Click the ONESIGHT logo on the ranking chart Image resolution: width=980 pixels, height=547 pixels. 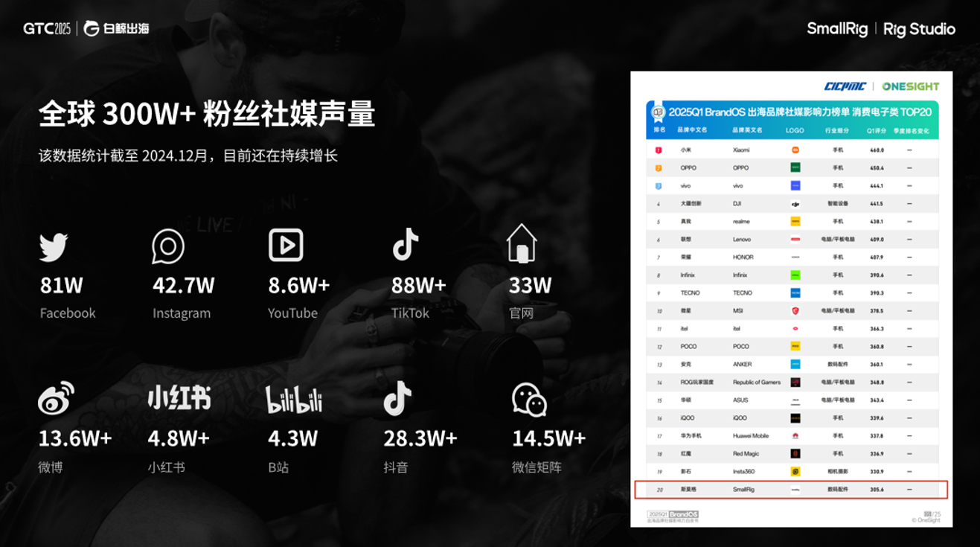pos(910,86)
